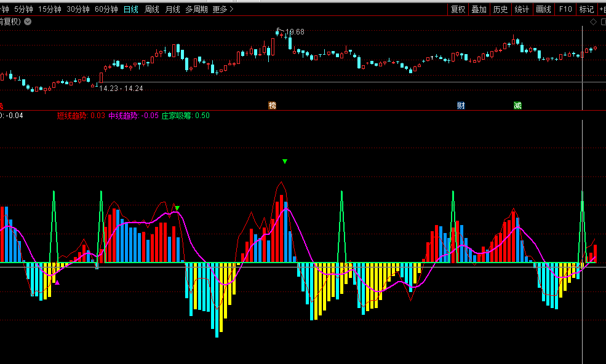The image size is (606, 364).
Task: Click the green down-triangle signal above the indicator peak
Action: coord(285,162)
